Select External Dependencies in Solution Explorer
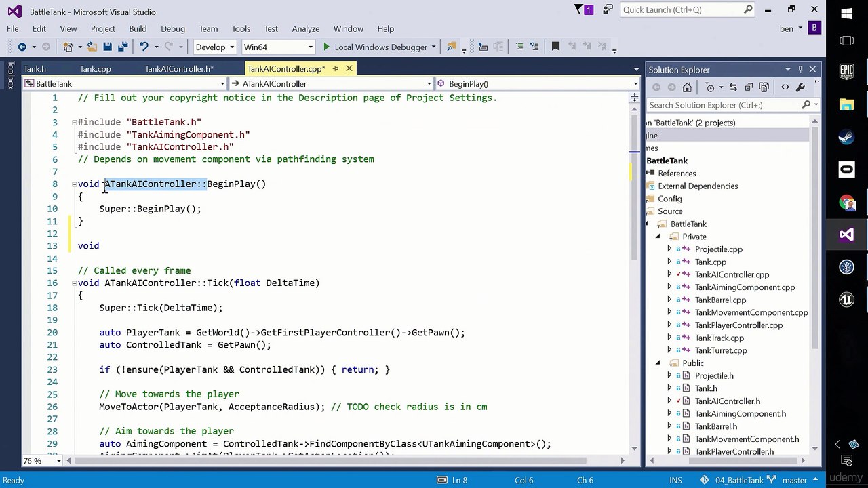This screenshot has height=488, width=868. pyautogui.click(x=698, y=186)
